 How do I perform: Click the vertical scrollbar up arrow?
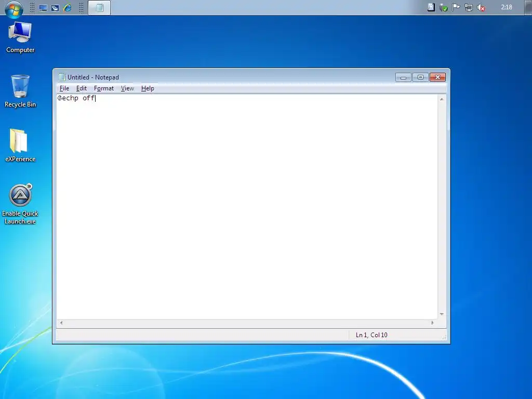pos(442,99)
